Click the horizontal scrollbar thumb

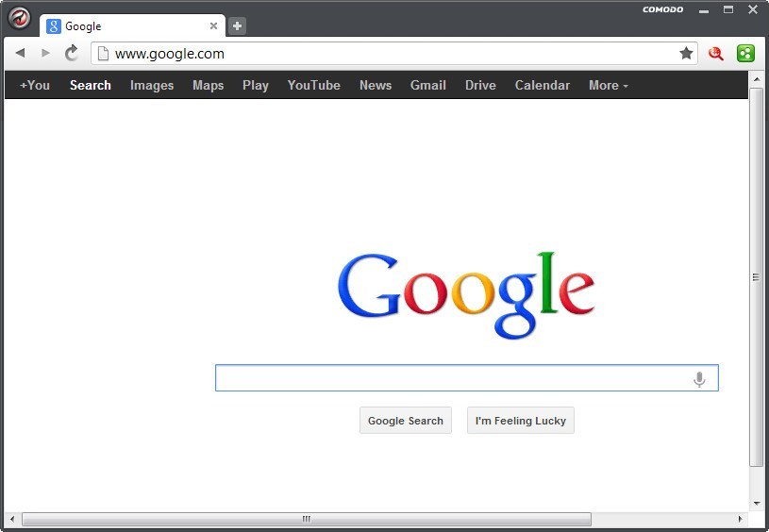(307, 519)
